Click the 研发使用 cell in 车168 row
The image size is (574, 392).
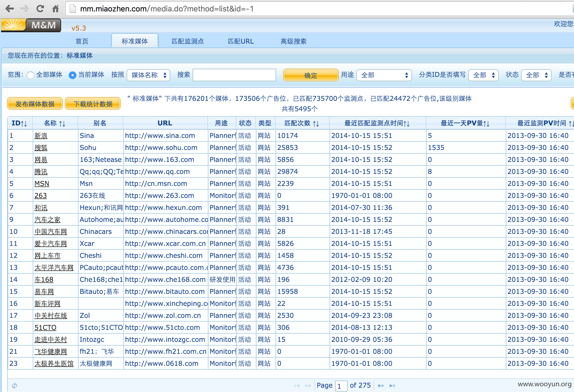222,279
